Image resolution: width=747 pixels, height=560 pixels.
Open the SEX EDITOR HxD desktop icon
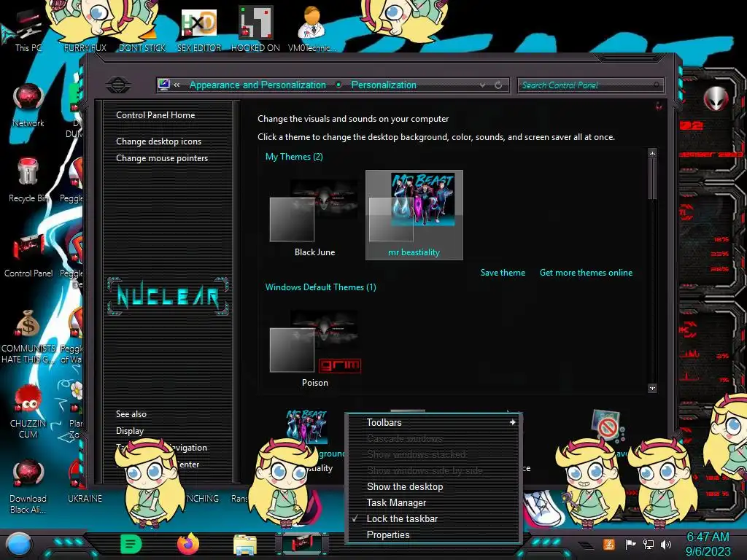point(199,29)
